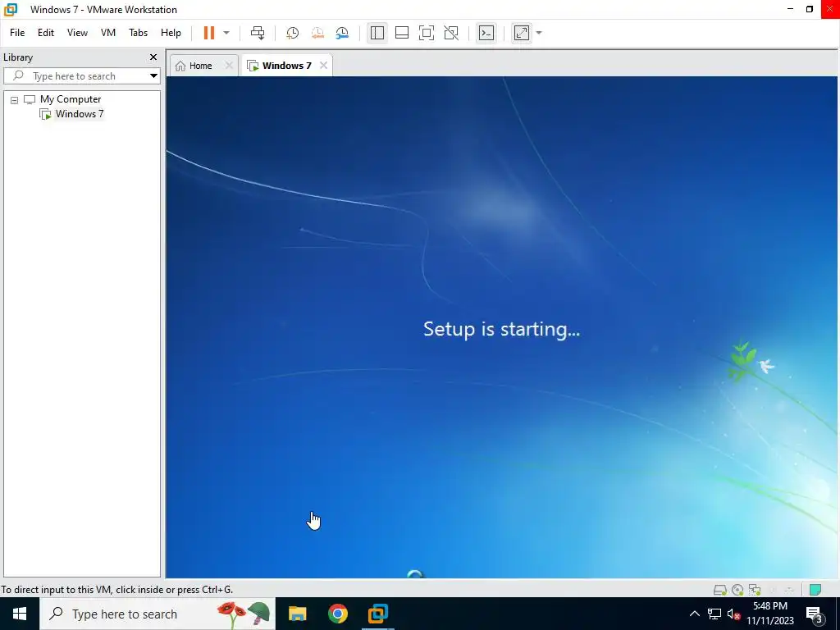Toggle the thumbnail bar view button
This screenshot has width=840, height=630.
[x=402, y=33]
